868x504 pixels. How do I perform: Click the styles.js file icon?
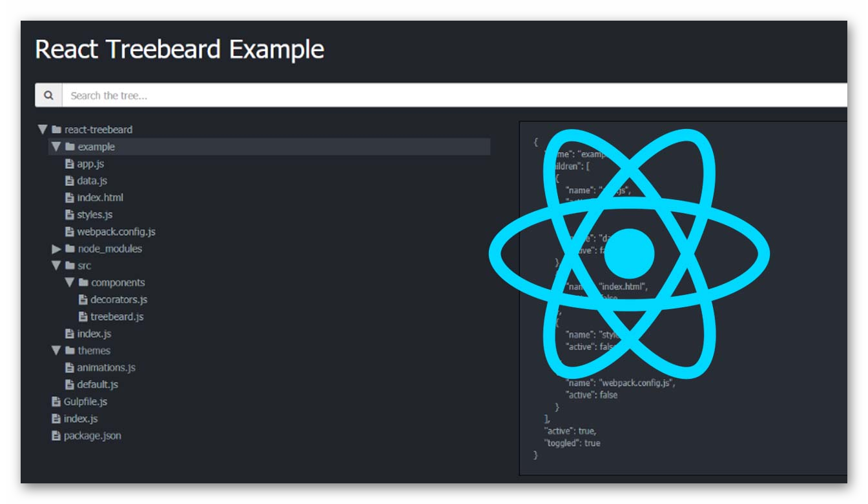click(69, 214)
